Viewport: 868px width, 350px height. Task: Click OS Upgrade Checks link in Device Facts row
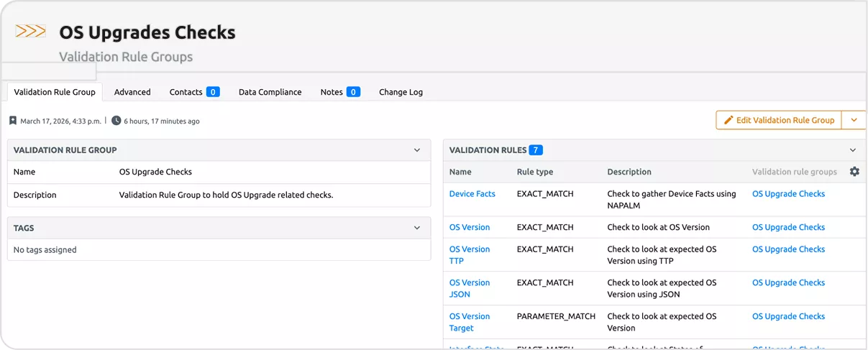pos(788,194)
